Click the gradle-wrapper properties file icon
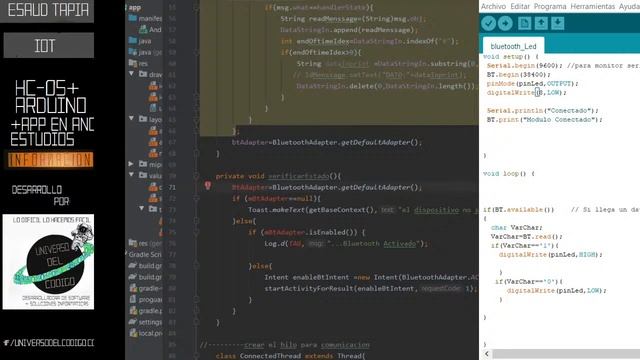Screen dimensions: 640x360 tap(133, 288)
